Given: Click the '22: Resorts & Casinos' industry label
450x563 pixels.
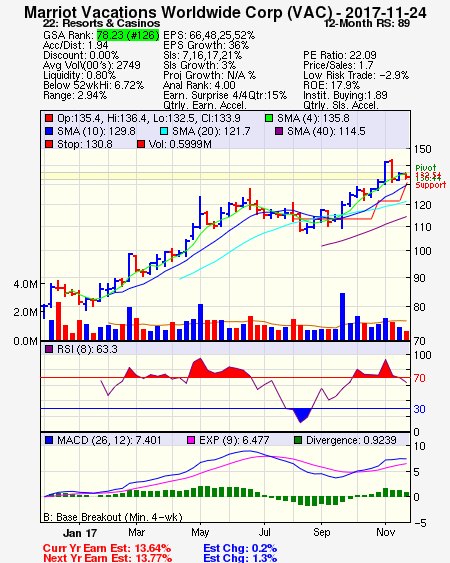Looking at the screenshot, I should tap(101, 23).
